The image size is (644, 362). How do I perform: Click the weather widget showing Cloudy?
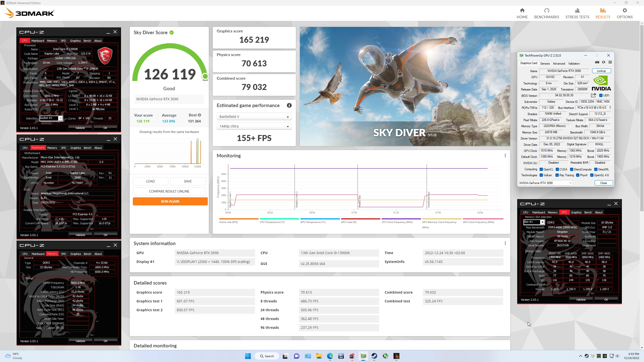click(14, 356)
